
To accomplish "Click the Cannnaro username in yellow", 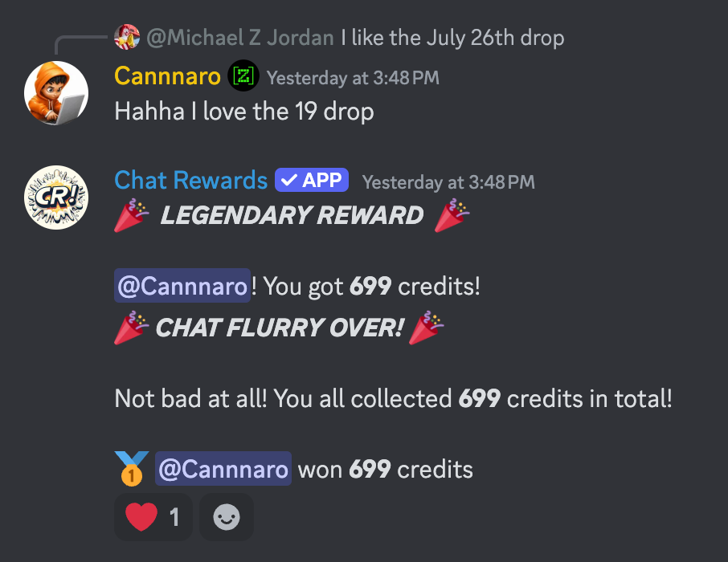I will [x=168, y=76].
